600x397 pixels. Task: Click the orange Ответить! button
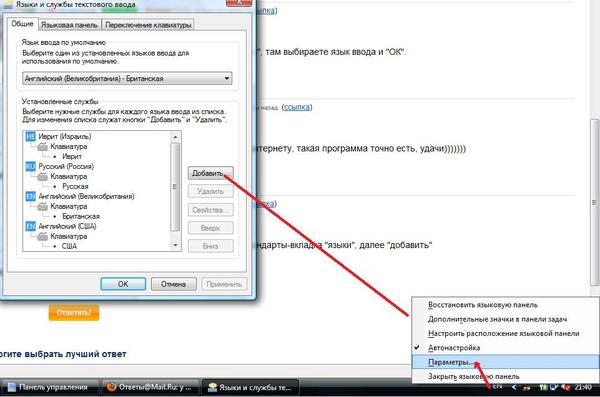click(x=74, y=313)
